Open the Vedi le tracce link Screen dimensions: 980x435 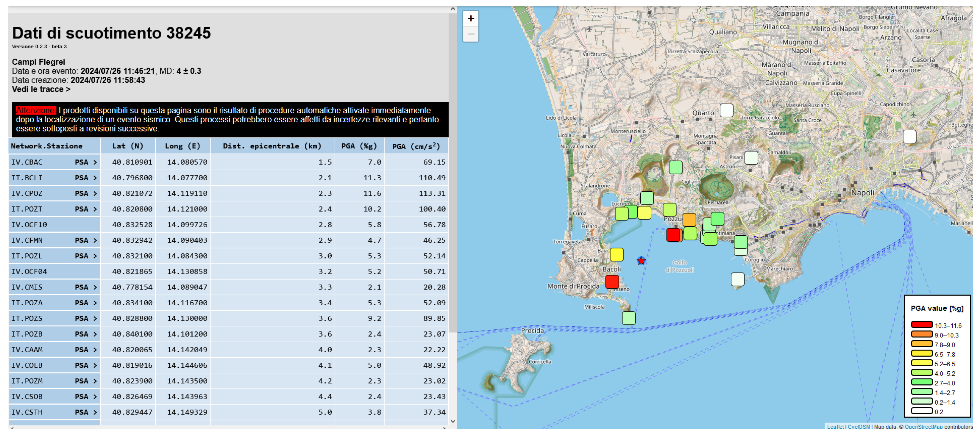41,89
